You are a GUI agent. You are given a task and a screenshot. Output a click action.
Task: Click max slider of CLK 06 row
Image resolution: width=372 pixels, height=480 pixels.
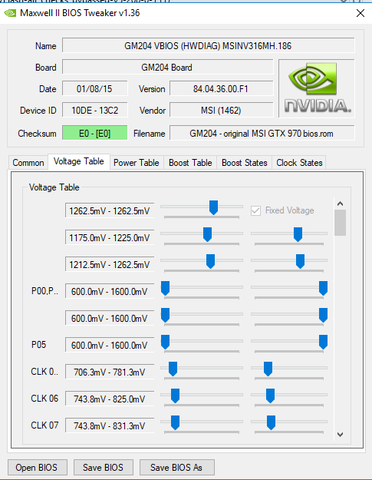coord(270,396)
